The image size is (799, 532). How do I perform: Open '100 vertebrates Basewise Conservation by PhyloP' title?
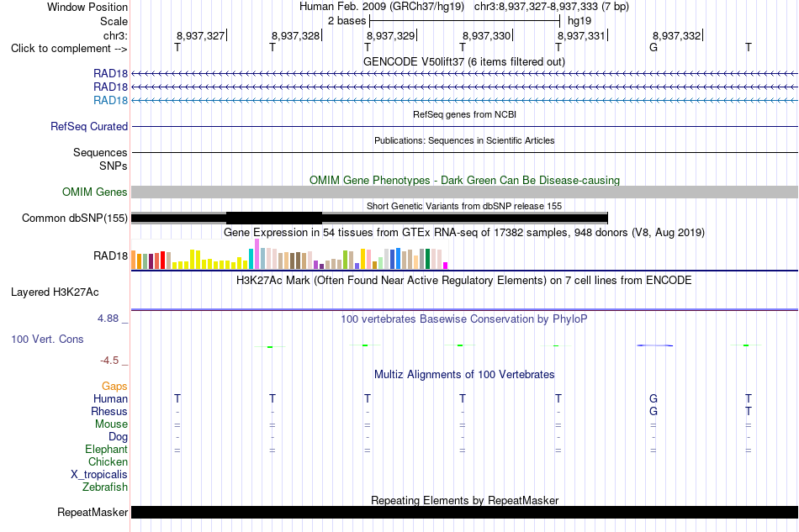[464, 319]
